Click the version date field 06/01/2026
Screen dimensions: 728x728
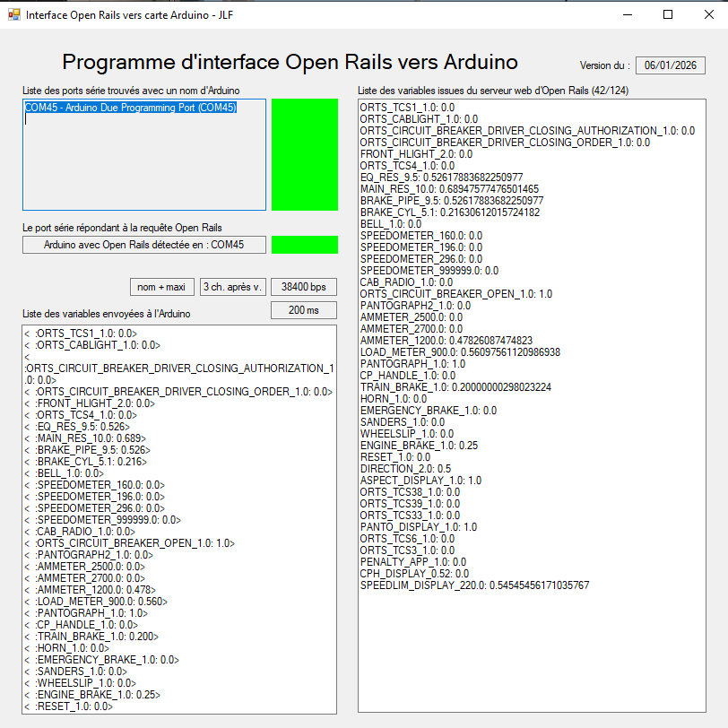click(671, 65)
